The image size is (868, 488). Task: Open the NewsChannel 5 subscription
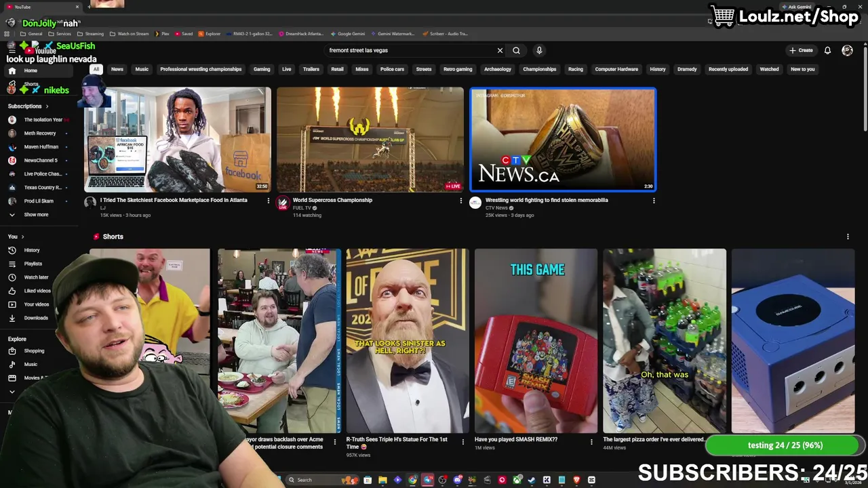(x=41, y=161)
